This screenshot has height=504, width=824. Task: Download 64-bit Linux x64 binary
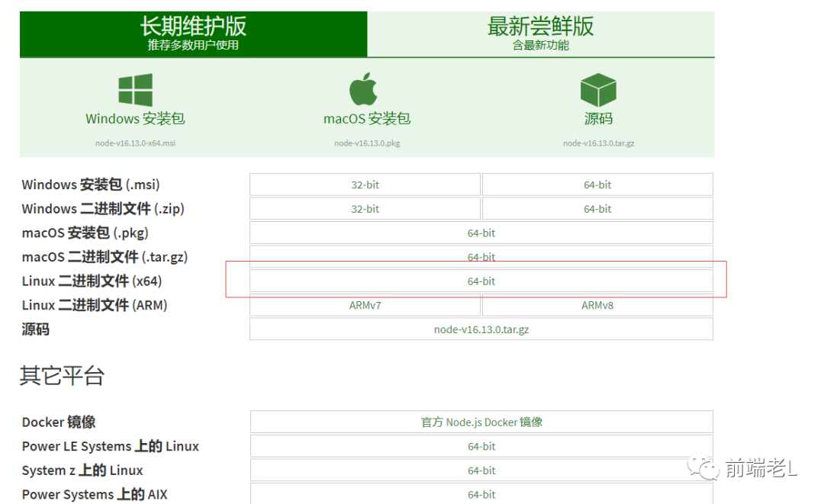pyautogui.click(x=481, y=281)
